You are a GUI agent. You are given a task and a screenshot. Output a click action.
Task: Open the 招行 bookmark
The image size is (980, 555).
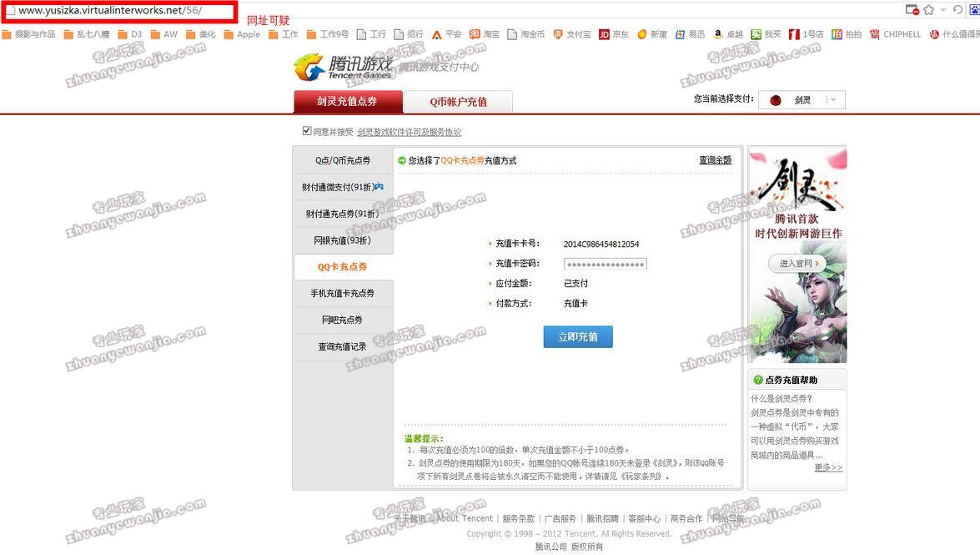click(409, 34)
